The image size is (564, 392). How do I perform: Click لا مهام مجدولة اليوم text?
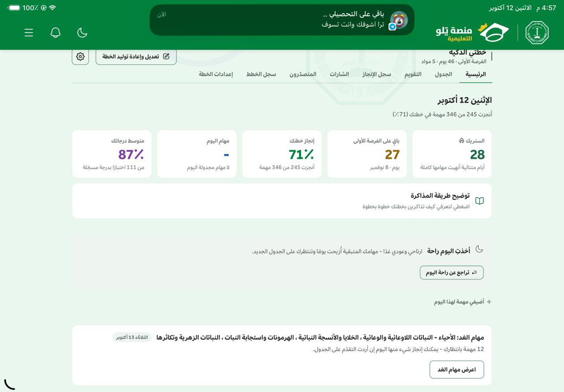208,168
